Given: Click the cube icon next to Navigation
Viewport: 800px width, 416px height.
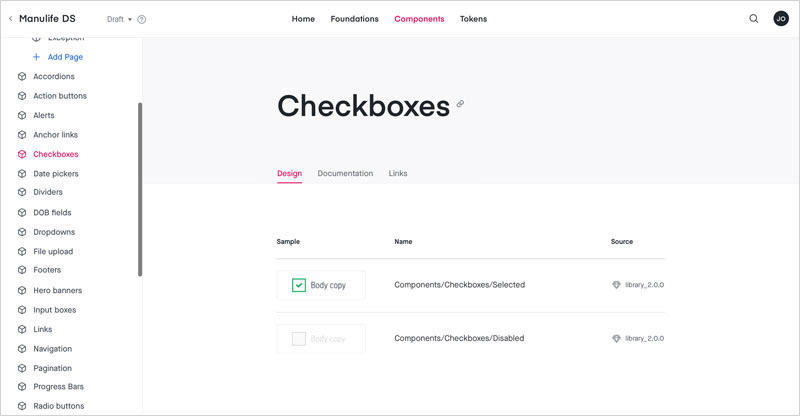Looking at the screenshot, I should pos(22,349).
